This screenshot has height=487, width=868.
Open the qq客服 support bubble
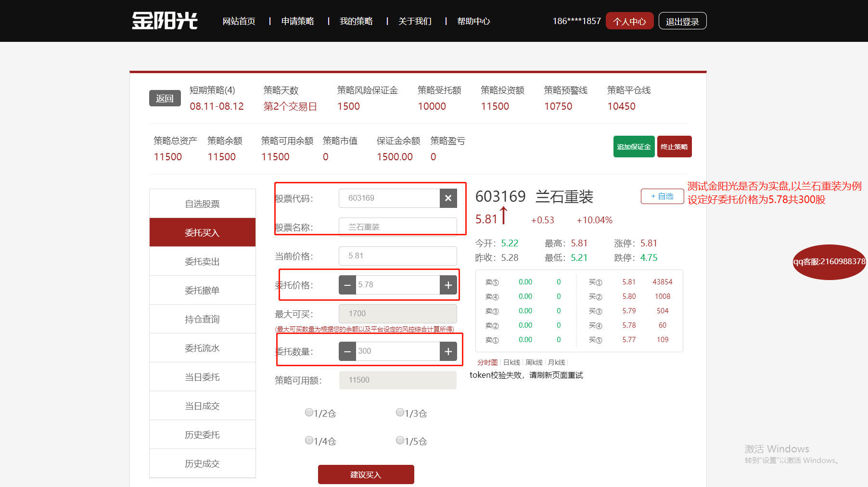tap(829, 262)
